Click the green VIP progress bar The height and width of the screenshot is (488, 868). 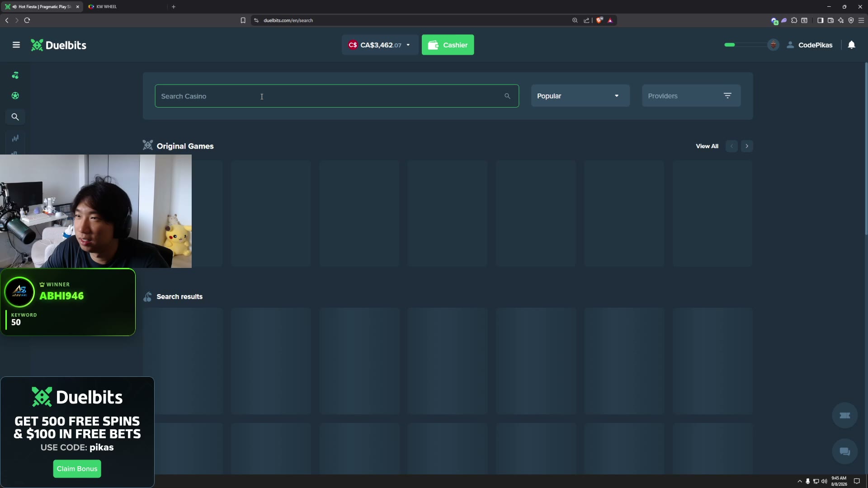[746, 45]
